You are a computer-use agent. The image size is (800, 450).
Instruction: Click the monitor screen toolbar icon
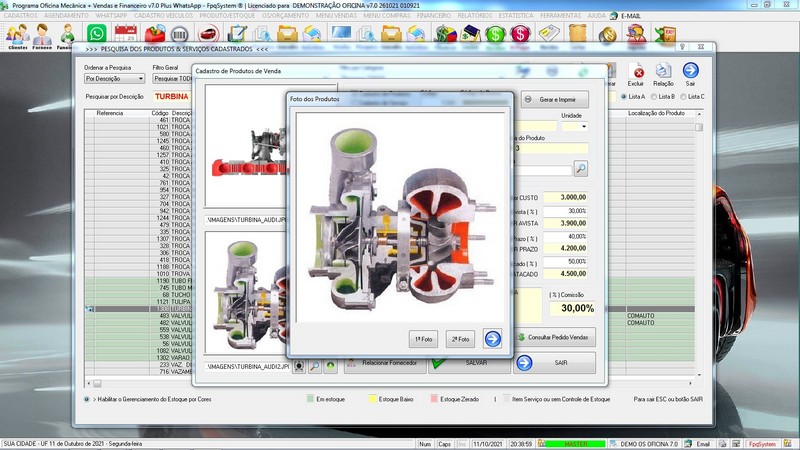[341, 33]
